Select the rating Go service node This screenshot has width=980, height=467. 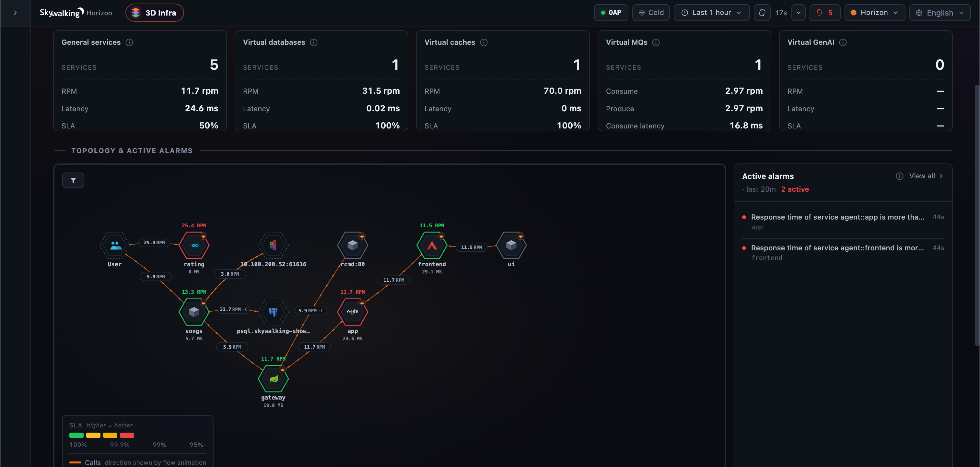tap(194, 245)
